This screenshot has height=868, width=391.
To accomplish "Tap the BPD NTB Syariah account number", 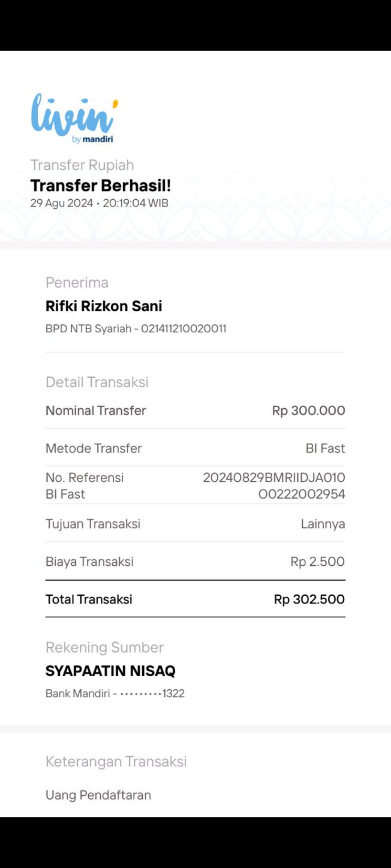I will [x=136, y=328].
